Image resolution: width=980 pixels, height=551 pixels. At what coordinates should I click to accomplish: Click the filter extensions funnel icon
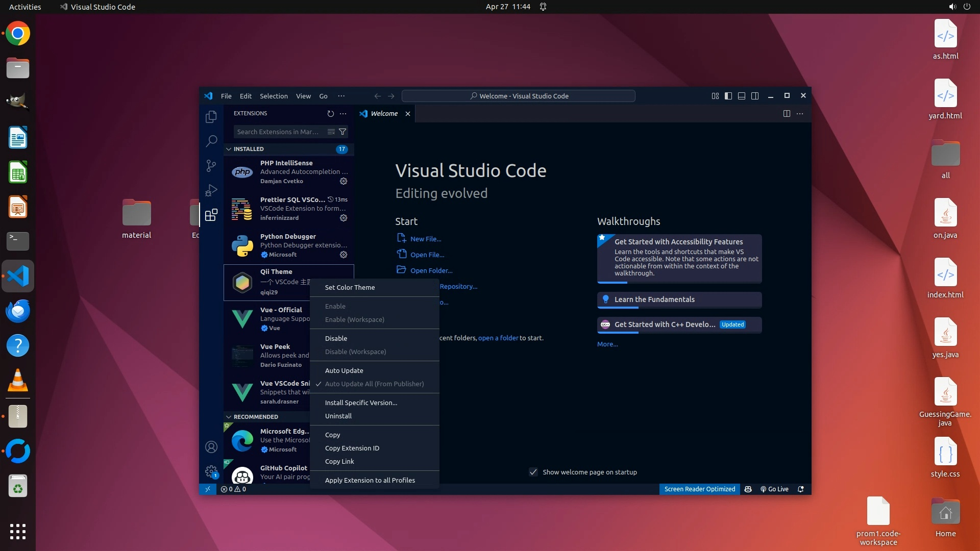(342, 132)
